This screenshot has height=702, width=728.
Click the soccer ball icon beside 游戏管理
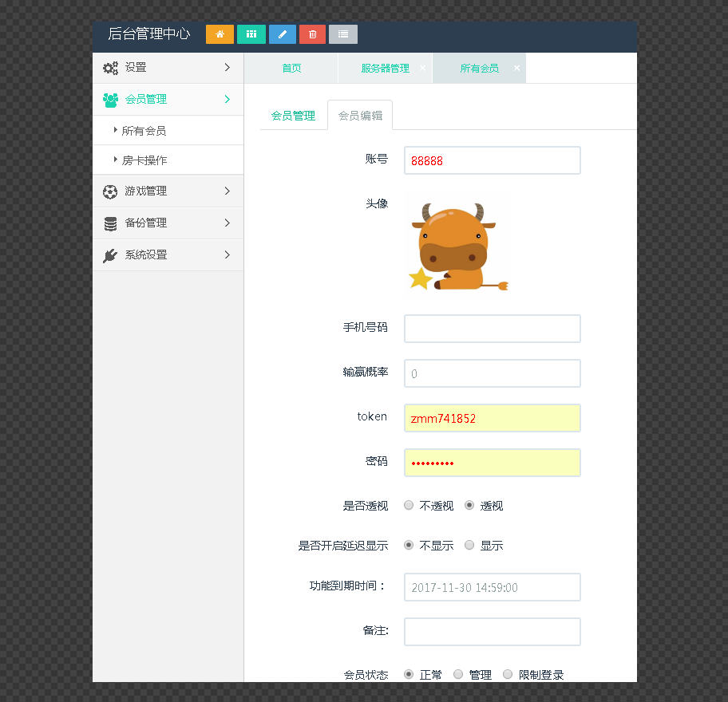click(x=110, y=191)
